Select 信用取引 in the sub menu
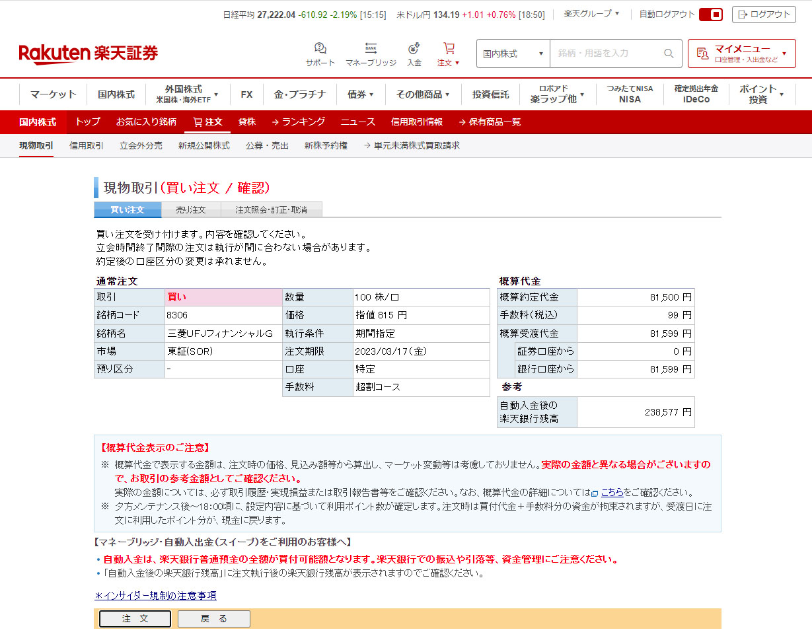812x644 pixels. 87,146
